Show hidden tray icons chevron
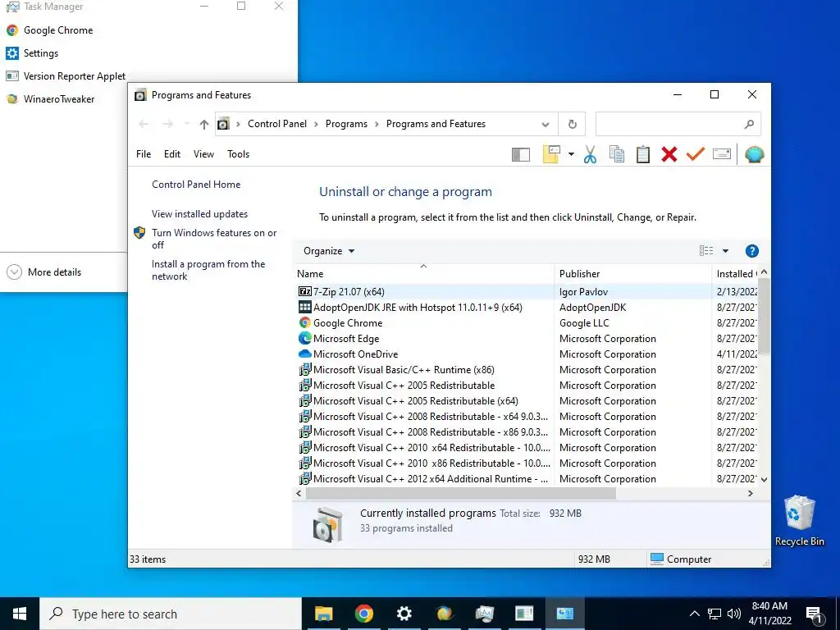This screenshot has height=630, width=840. (x=694, y=614)
